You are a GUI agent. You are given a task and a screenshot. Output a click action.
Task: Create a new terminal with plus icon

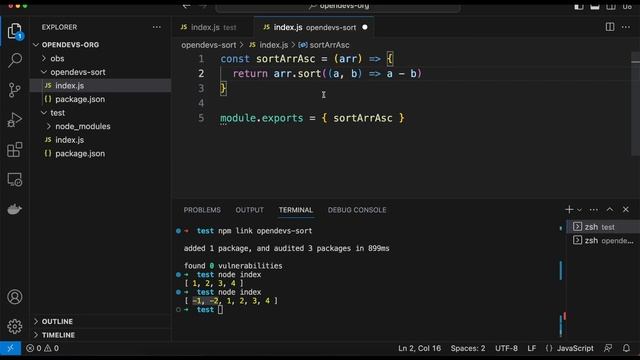(569, 209)
